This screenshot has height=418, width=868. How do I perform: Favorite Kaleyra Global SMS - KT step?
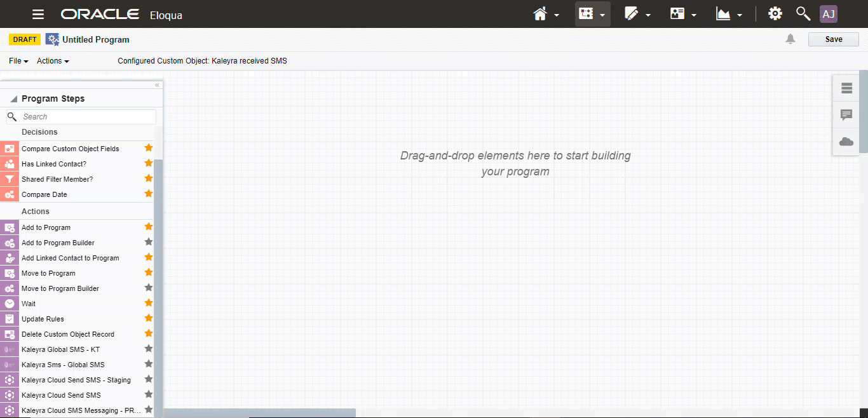click(149, 349)
